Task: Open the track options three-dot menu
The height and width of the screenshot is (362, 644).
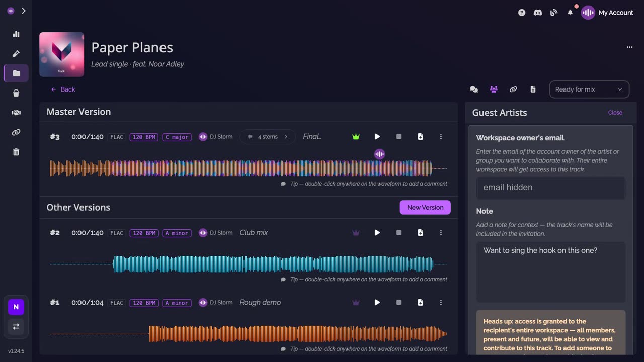Action: coord(629,47)
